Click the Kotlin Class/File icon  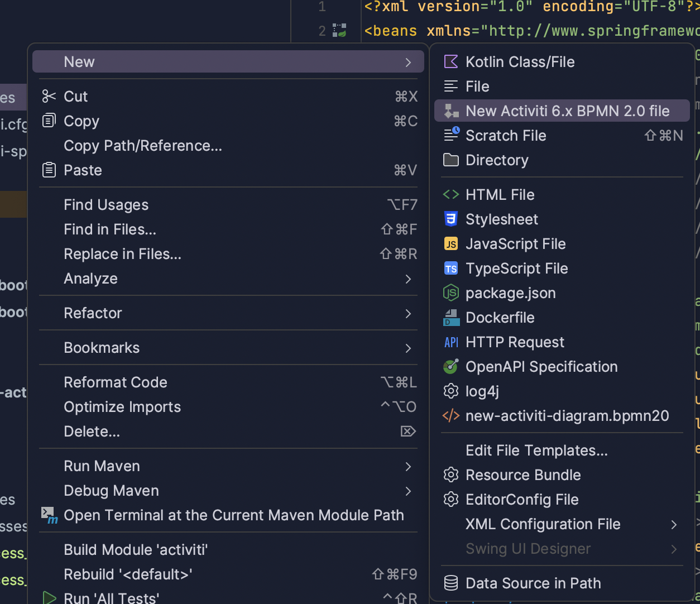(451, 61)
